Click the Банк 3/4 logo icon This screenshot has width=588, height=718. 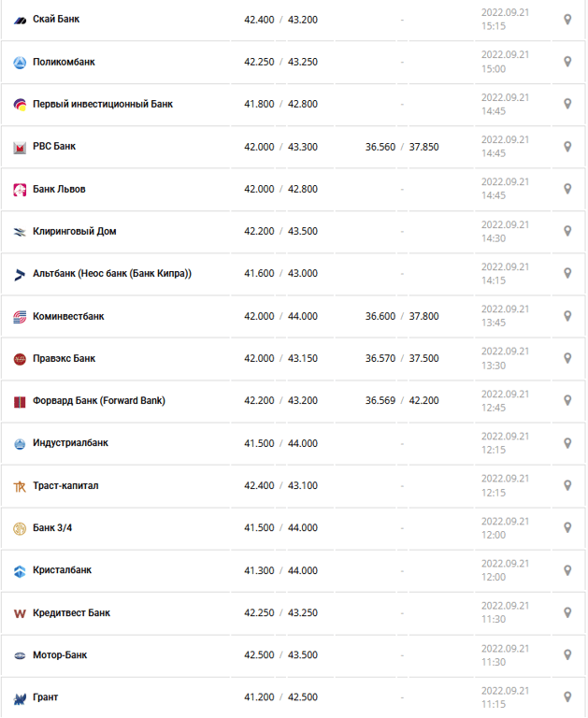click(x=20, y=528)
